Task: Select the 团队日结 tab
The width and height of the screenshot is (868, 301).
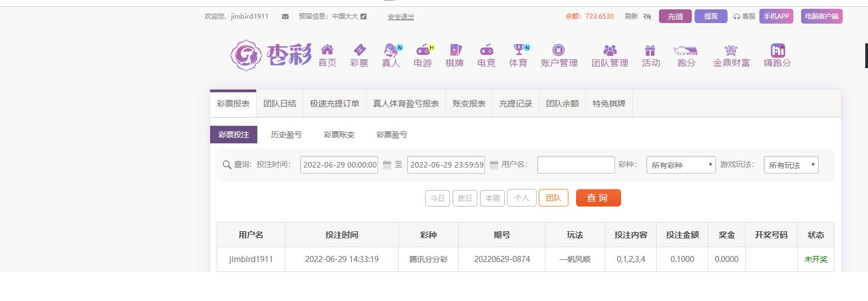Action: coord(280,103)
